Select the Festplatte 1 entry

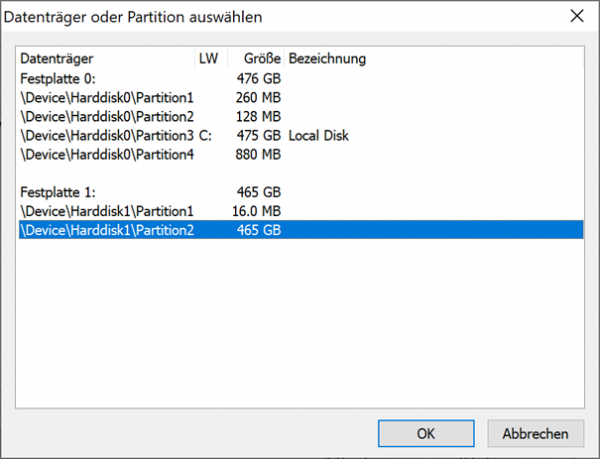301,192
